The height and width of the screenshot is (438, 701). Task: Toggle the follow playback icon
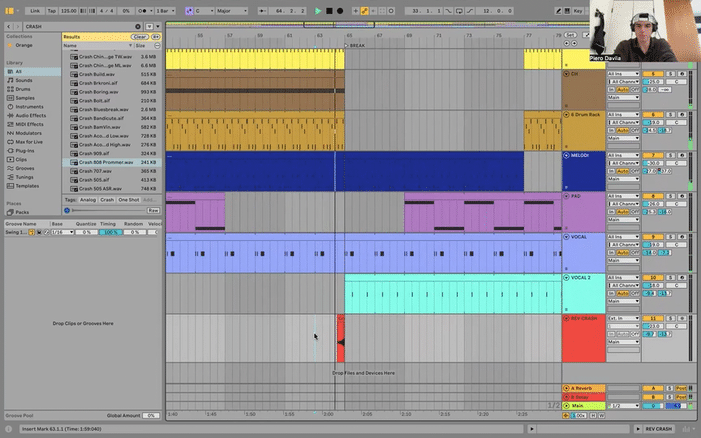(x=263, y=11)
